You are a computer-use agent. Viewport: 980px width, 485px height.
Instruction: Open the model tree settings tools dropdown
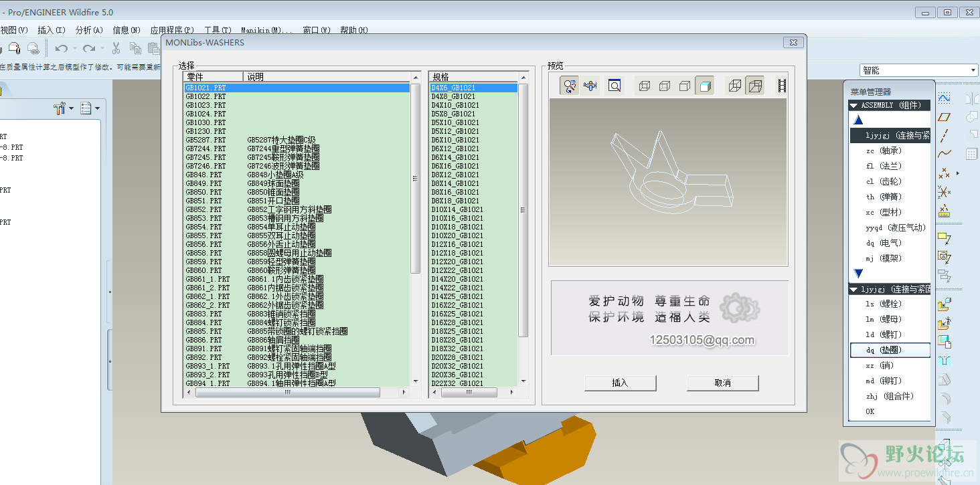click(x=62, y=108)
